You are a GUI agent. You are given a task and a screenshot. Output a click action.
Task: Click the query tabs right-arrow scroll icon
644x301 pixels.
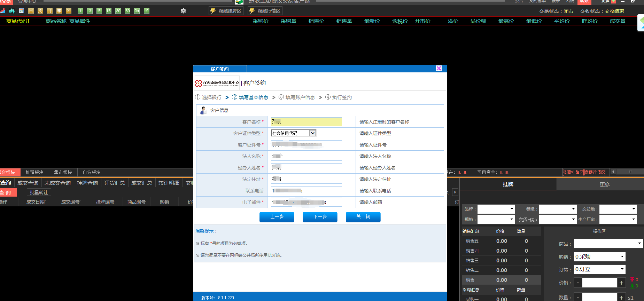[x=455, y=192]
